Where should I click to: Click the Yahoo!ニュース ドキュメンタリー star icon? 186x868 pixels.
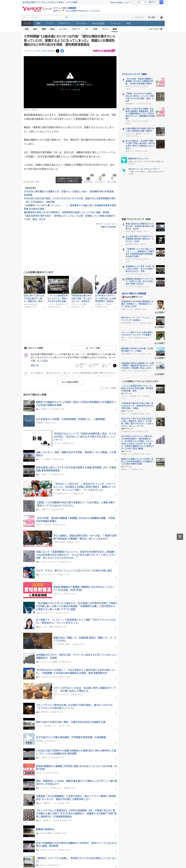[x=124, y=171]
